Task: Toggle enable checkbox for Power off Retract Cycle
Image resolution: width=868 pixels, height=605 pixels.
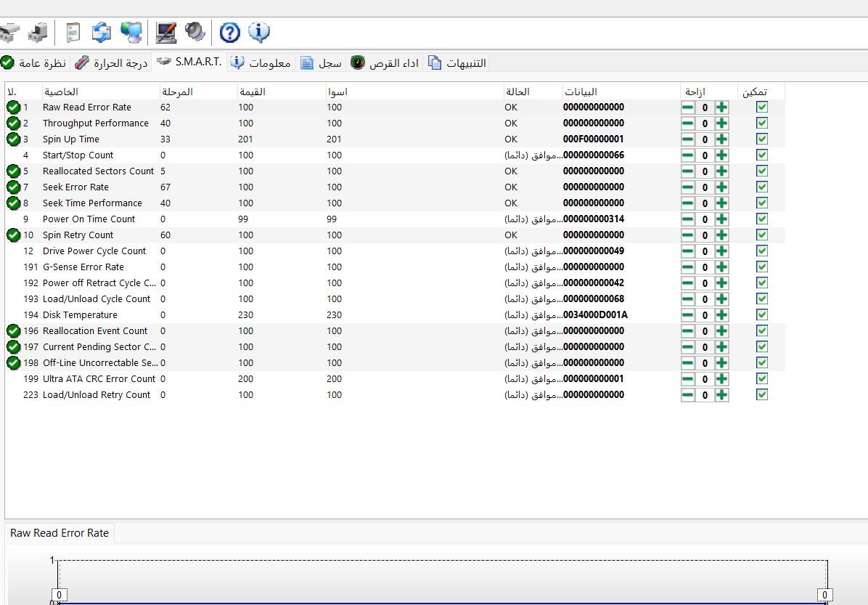Action: [762, 283]
